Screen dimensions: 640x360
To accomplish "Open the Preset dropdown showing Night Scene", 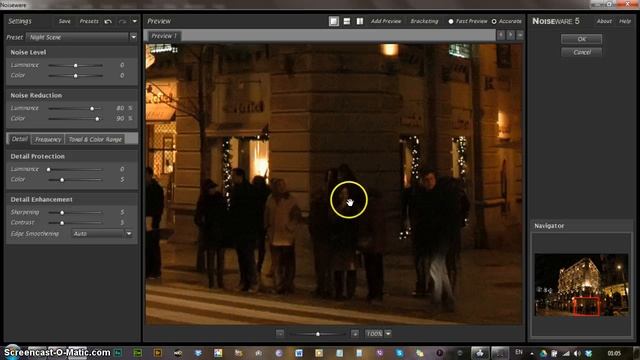I will pos(82,37).
